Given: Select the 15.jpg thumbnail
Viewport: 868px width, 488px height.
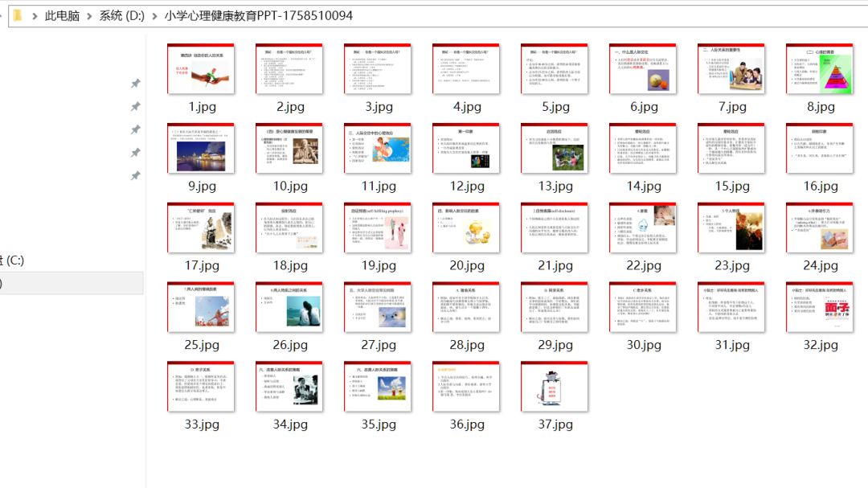Looking at the screenshot, I should coord(731,148).
